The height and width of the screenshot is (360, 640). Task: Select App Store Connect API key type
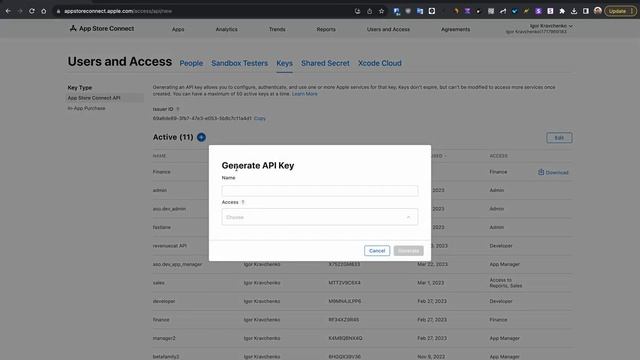pos(105,98)
